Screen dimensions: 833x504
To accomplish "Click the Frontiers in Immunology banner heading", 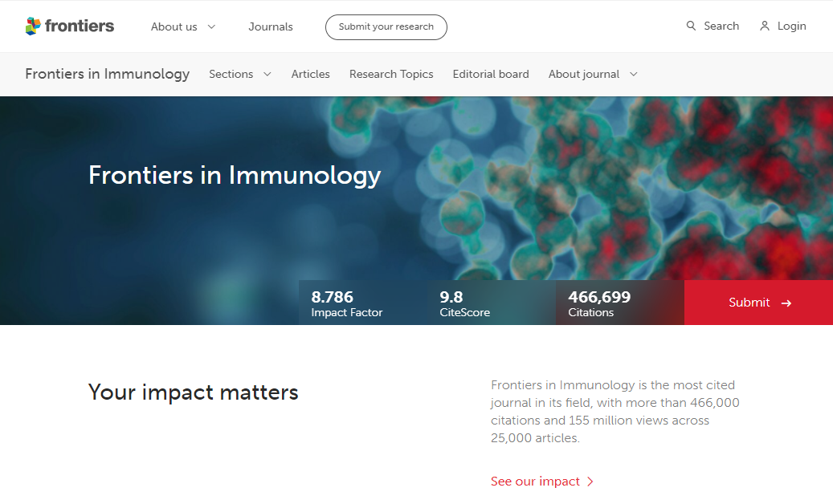I will [x=235, y=175].
